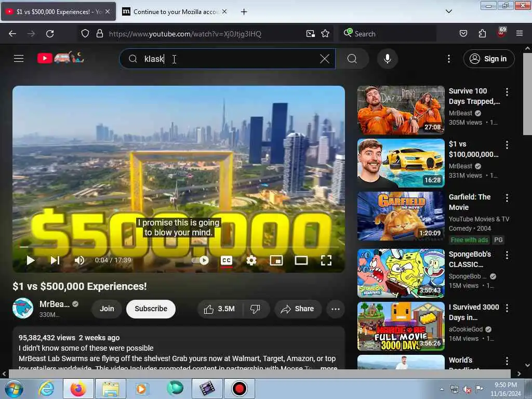Open Survive 100 Days Trapped thumbnail
The width and height of the screenshot is (532, 399).
click(401, 110)
